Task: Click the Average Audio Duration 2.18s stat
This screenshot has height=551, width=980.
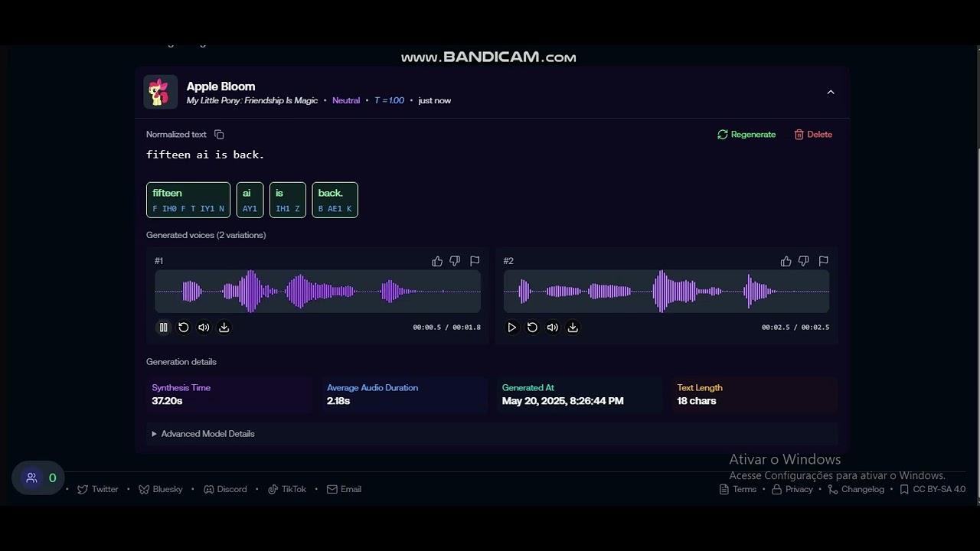Action: [404, 395]
